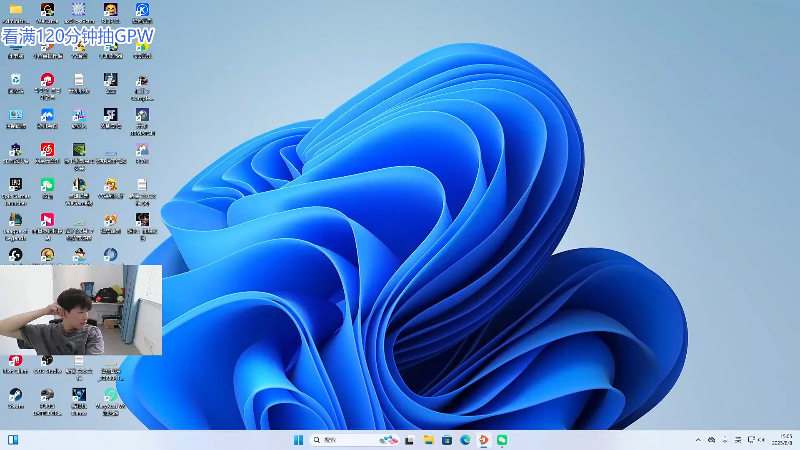Screen dimensions: 800x450
Task: Click the volume speaker tray icon
Action: click(x=762, y=440)
